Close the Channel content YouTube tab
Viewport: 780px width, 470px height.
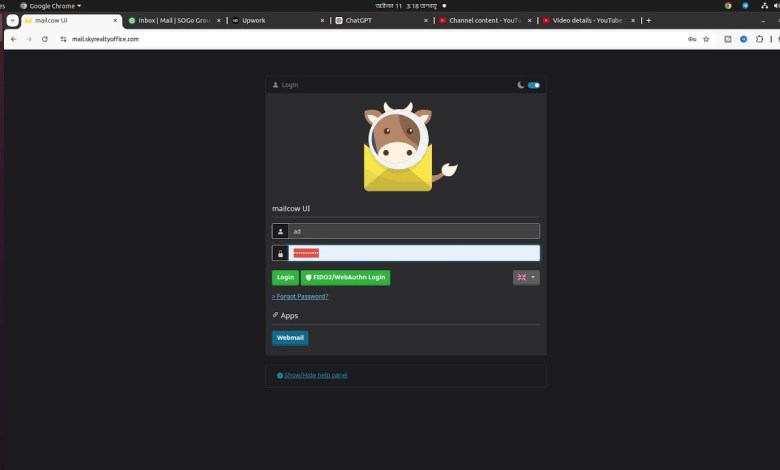pos(529,20)
